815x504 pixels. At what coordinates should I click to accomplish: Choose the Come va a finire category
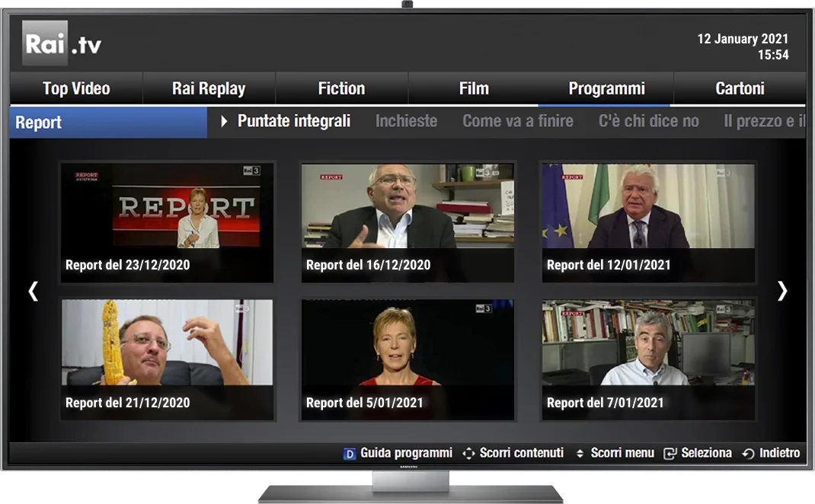click(x=518, y=121)
